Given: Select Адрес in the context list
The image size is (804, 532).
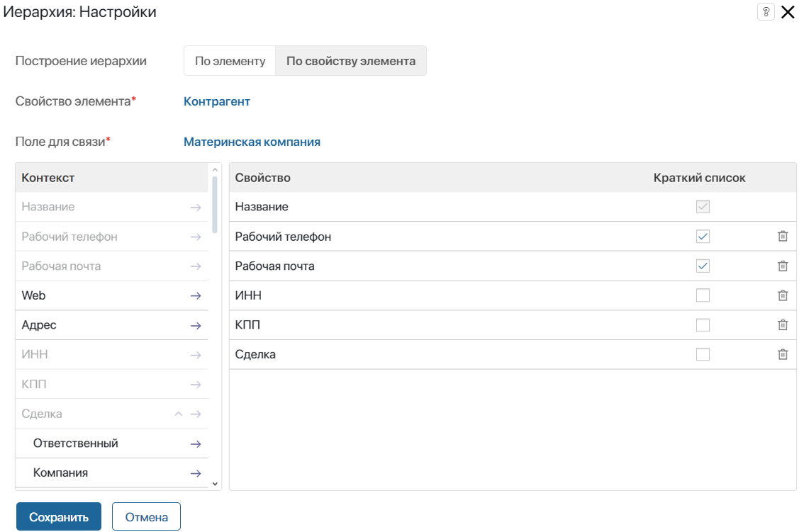Looking at the screenshot, I should (111, 325).
